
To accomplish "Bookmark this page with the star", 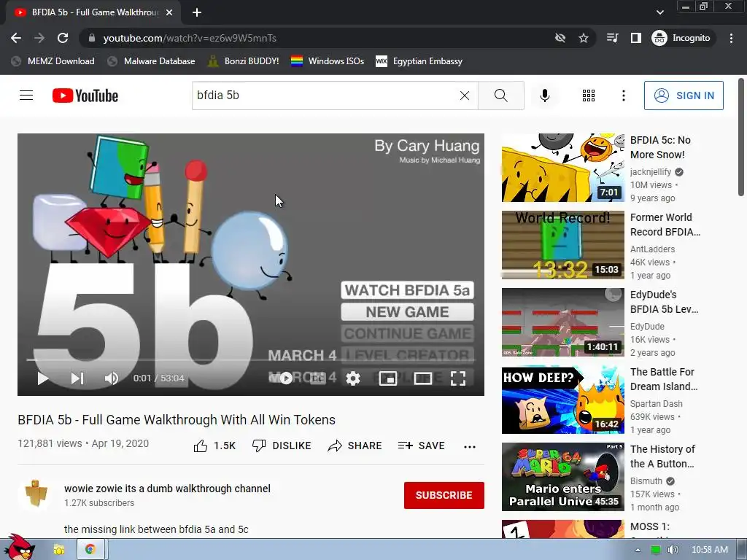I will (584, 38).
